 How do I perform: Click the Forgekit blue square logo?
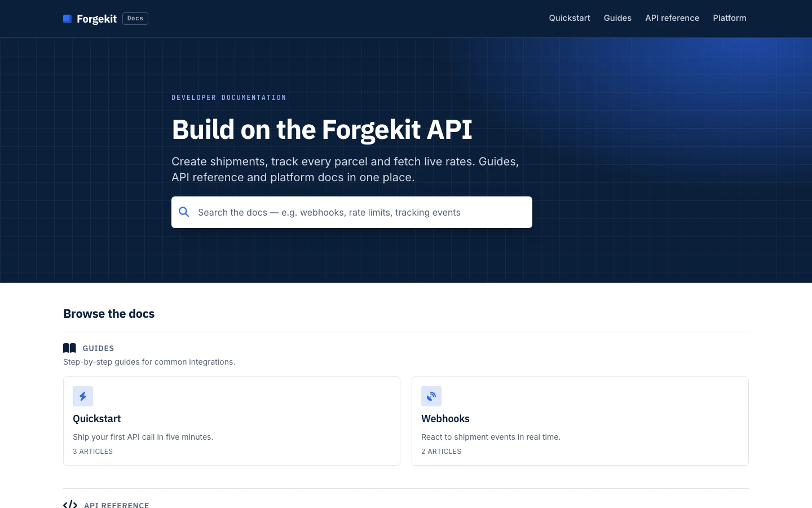[68, 19]
